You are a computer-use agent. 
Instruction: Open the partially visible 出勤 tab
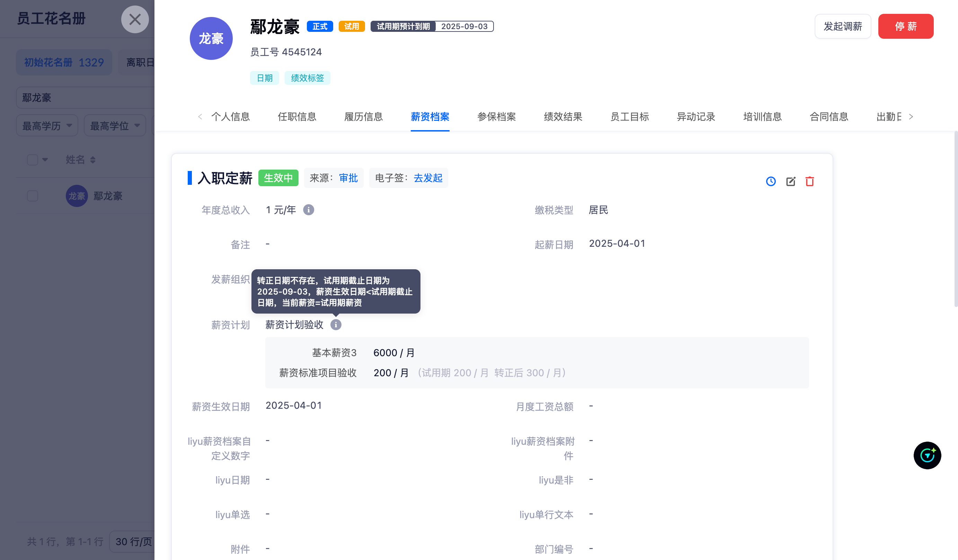pos(889,117)
